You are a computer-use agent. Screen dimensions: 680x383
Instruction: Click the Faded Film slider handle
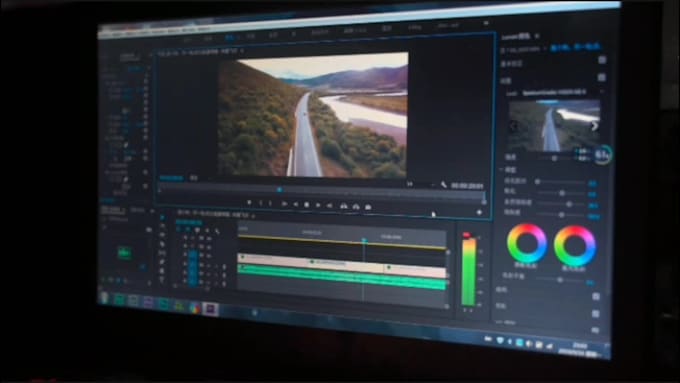pos(538,181)
